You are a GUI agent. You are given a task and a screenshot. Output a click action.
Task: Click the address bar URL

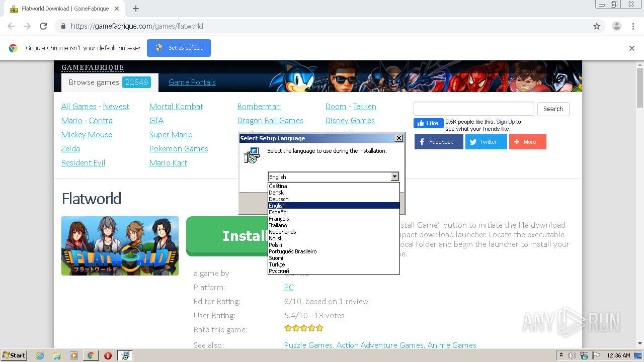(x=137, y=26)
